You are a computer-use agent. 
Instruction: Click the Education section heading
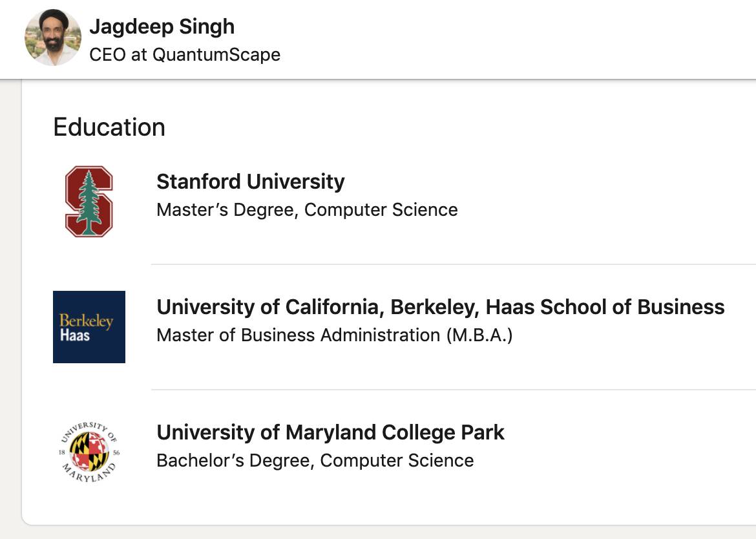(109, 127)
